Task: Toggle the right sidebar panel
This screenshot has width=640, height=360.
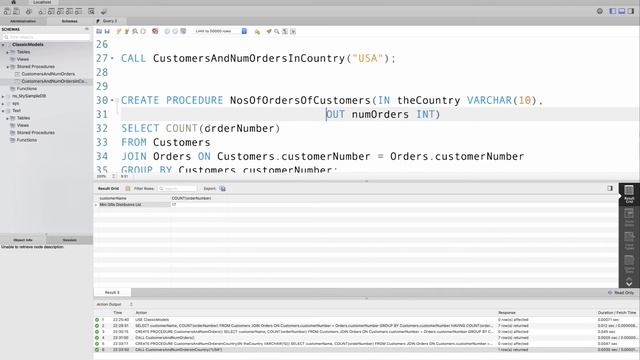Action: click(631, 11)
